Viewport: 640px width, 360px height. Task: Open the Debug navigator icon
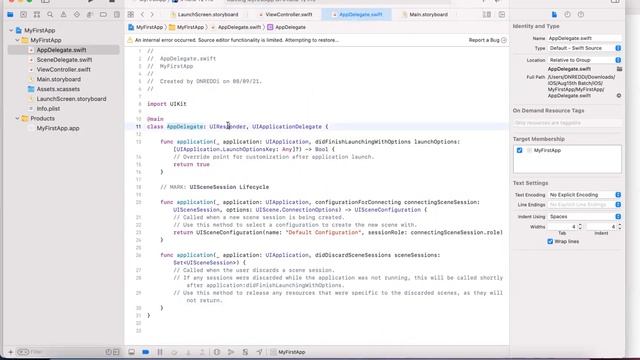coord(90,14)
